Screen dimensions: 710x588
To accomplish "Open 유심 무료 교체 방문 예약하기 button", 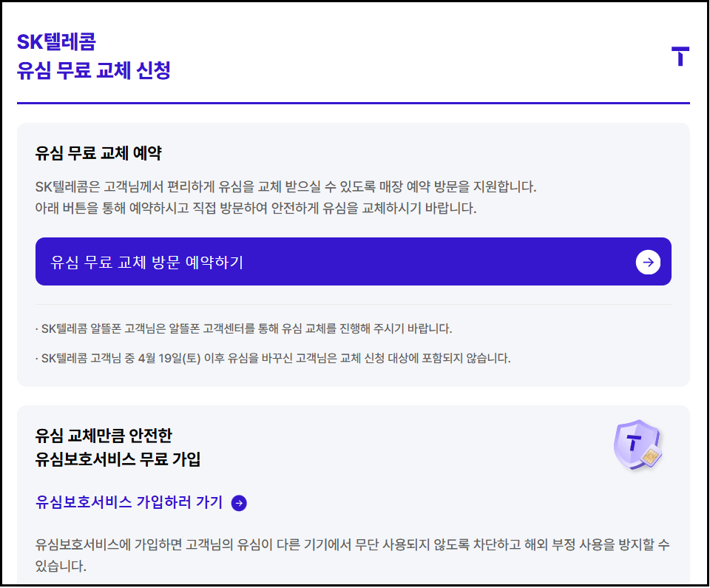I will click(x=354, y=261).
